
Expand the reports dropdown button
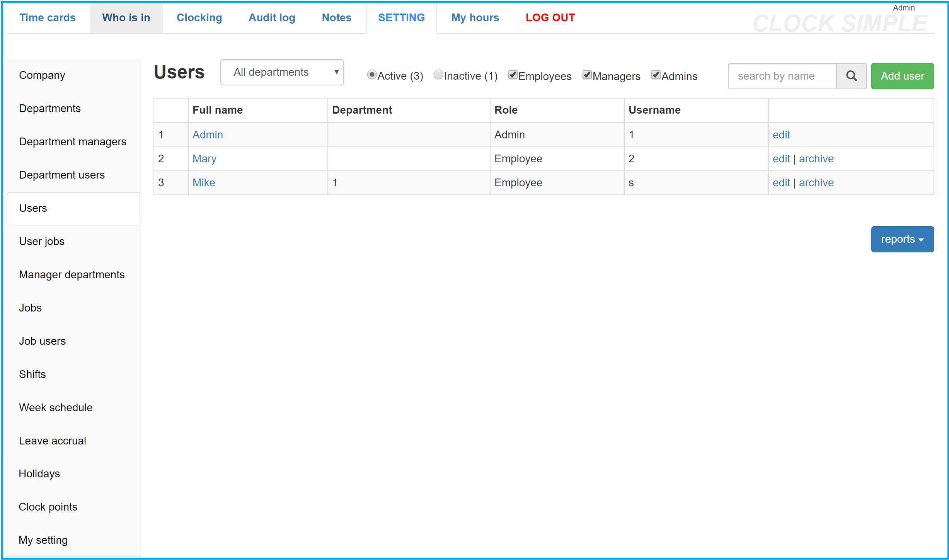[902, 239]
